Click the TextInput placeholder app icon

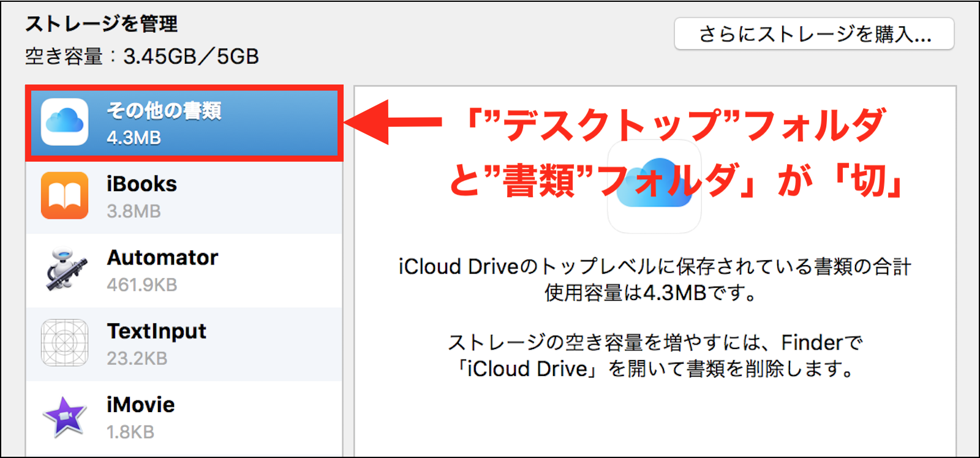pyautogui.click(x=64, y=342)
